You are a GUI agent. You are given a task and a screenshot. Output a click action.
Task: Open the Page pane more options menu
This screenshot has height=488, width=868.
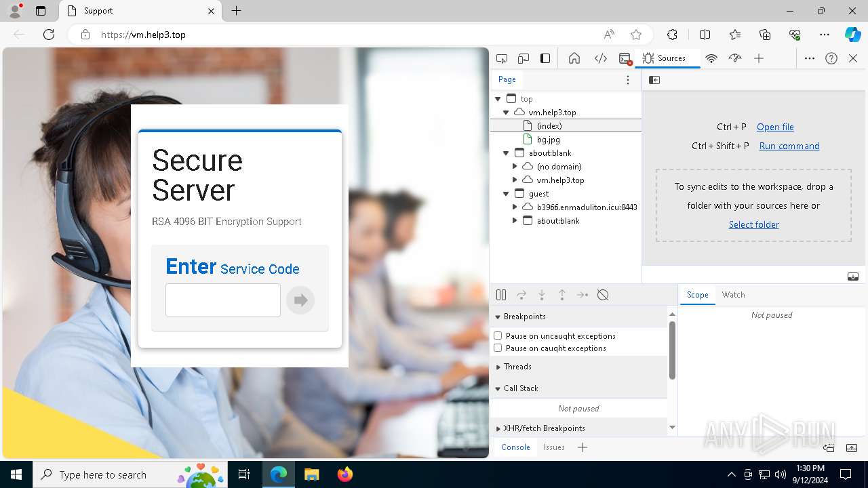628,80
